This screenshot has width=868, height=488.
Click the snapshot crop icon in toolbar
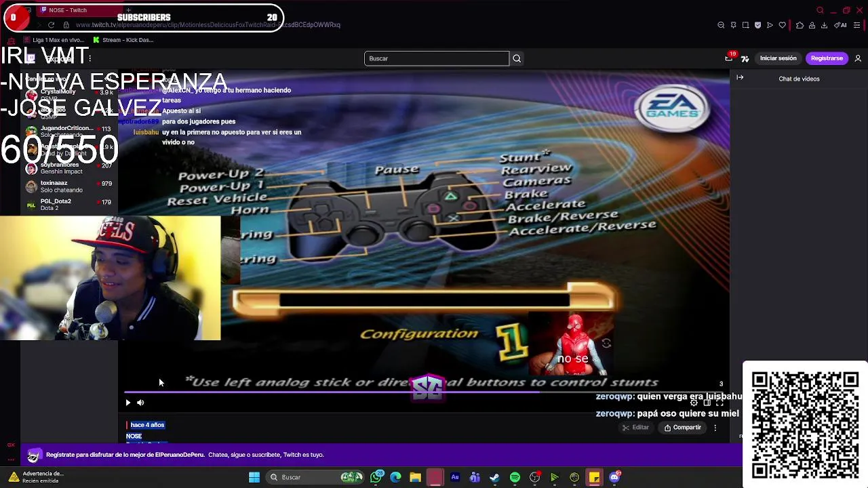745,25
